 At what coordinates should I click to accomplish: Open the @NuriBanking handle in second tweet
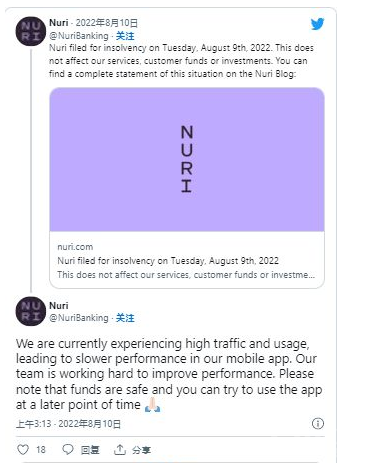(79, 318)
